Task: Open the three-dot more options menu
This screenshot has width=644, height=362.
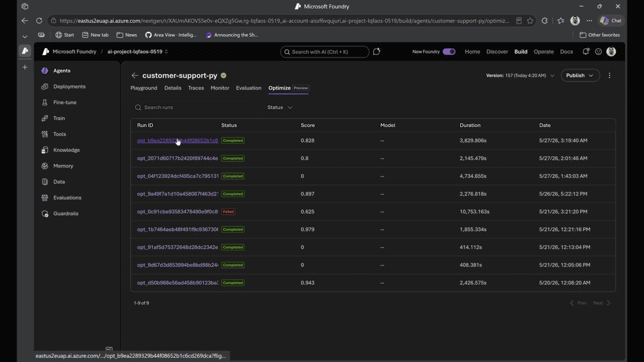Action: (x=609, y=75)
